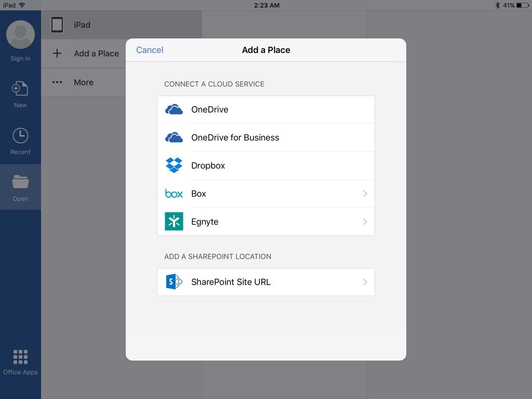Click the SharePoint icon
The image size is (532, 399).
pyautogui.click(x=174, y=282)
